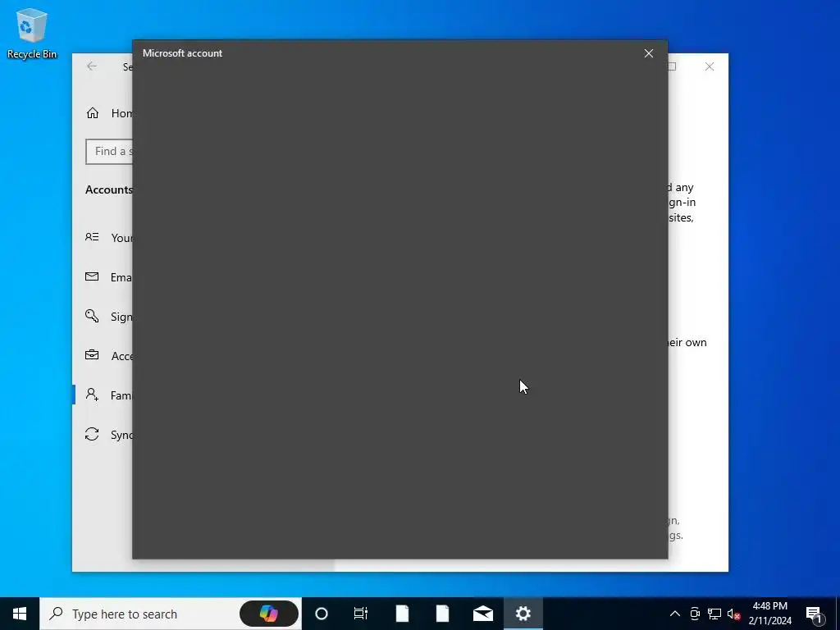Launch Copilot from the taskbar
The image size is (840, 630).
pos(269,614)
